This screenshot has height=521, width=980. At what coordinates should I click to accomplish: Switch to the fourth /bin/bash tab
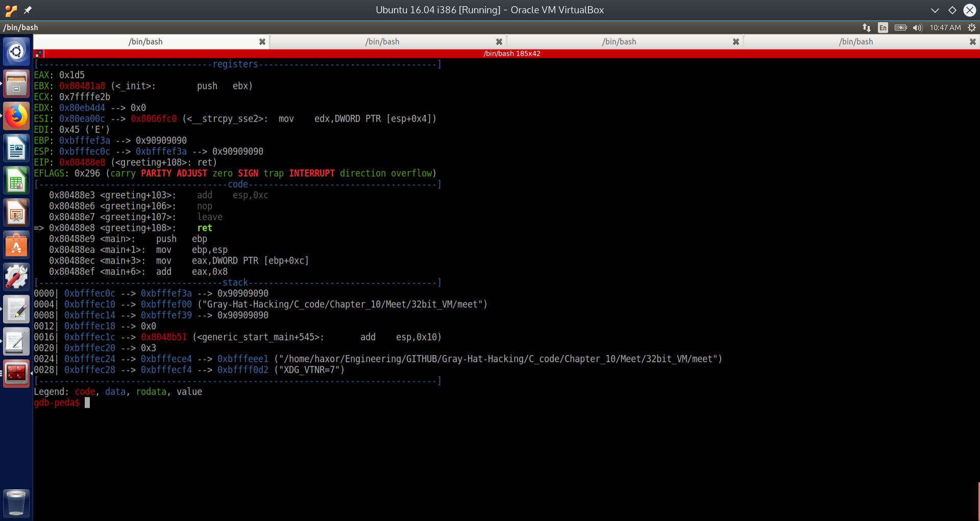tap(856, 42)
